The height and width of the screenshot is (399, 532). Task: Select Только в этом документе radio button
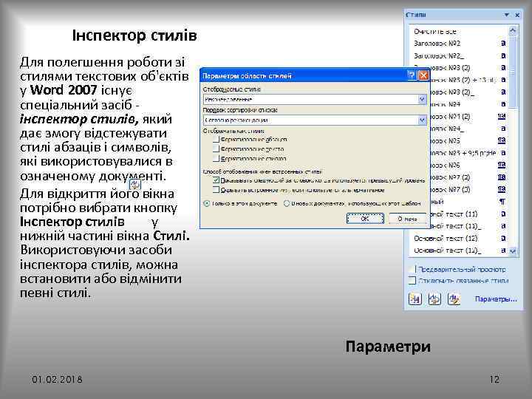pos(206,204)
